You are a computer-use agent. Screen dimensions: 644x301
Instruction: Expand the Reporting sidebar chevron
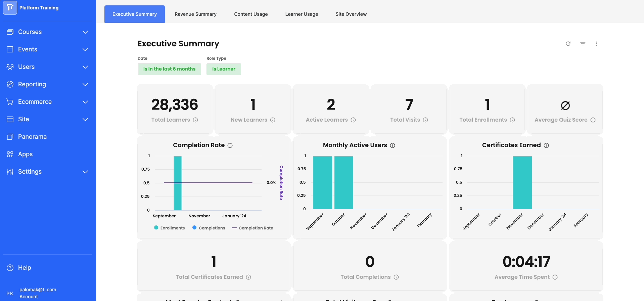pos(85,84)
